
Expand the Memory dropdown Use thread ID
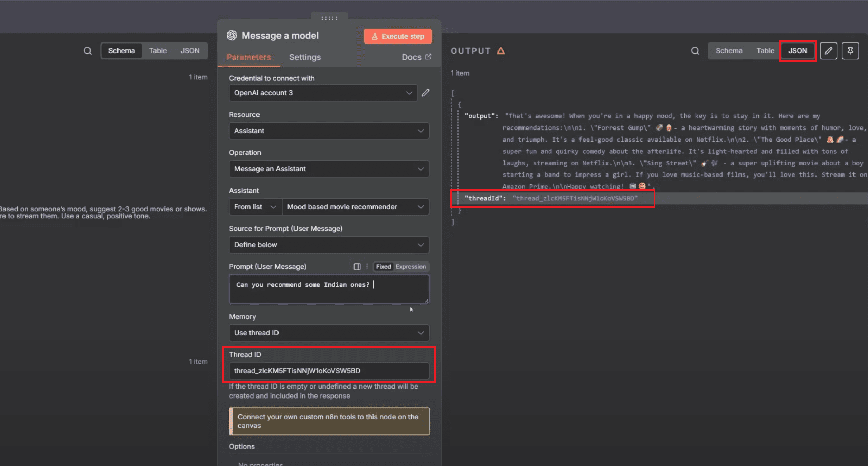[x=329, y=333]
